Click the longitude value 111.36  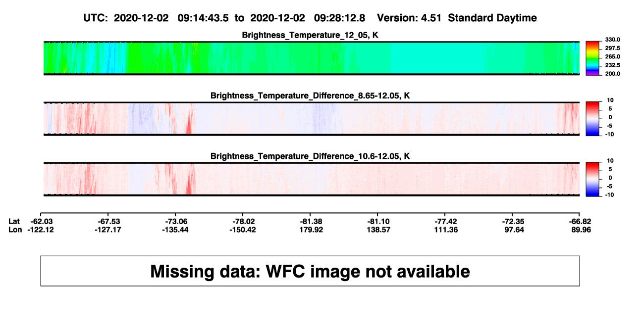445,230
